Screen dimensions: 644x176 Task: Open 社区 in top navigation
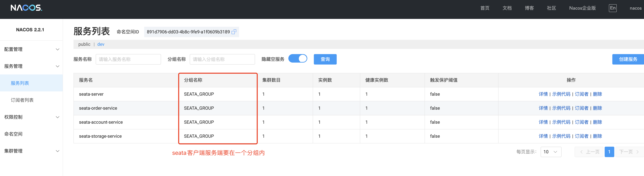coord(551,8)
